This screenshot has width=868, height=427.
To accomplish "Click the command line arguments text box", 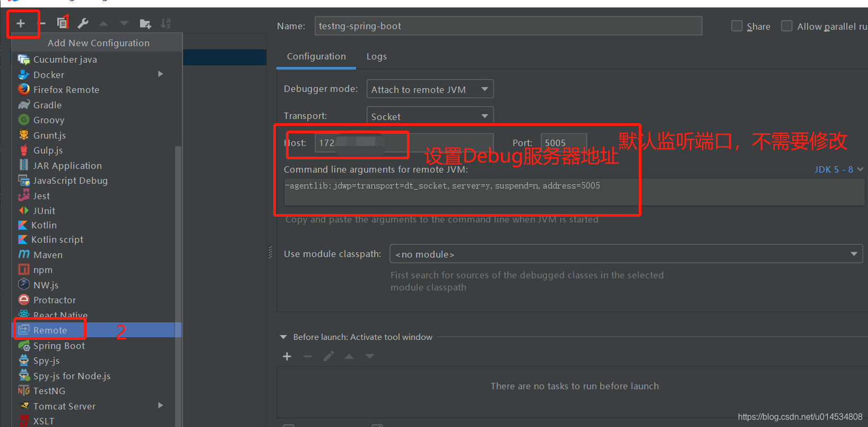I will click(x=574, y=192).
